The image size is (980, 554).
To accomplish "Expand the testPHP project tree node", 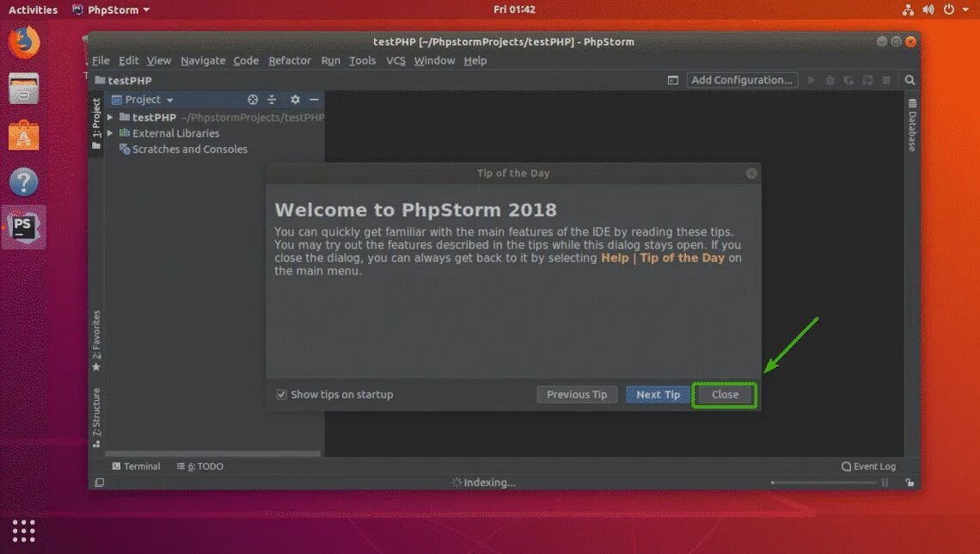I will [110, 117].
